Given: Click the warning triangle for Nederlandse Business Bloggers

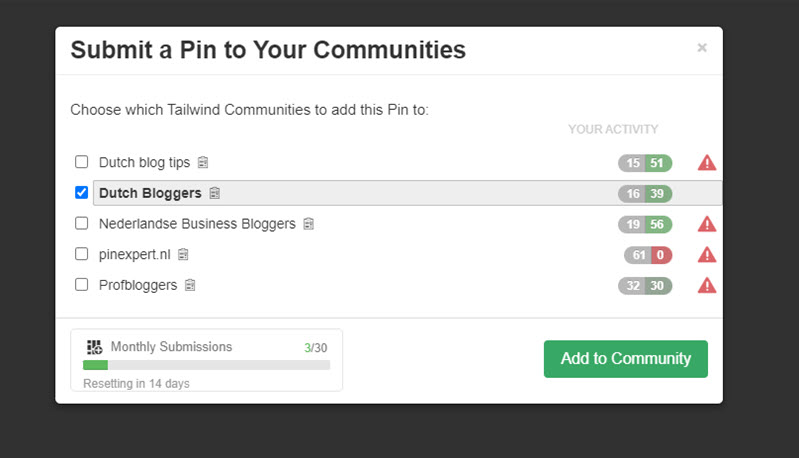Looking at the screenshot, I should pos(707,224).
